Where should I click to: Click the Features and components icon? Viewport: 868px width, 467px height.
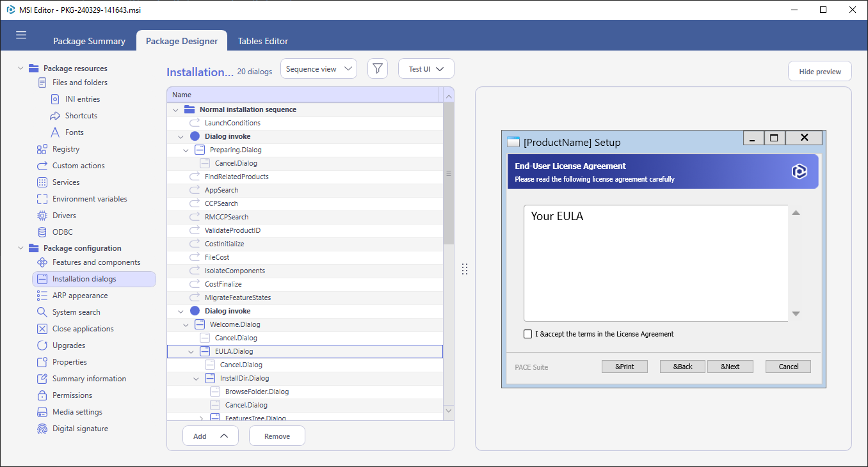coord(42,262)
